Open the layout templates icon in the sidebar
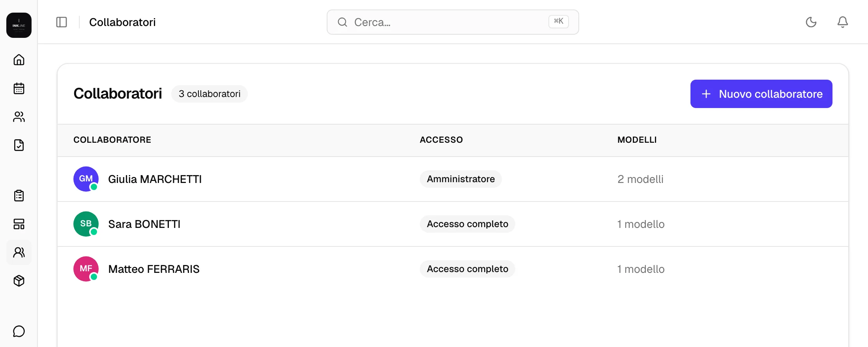 coord(19,224)
